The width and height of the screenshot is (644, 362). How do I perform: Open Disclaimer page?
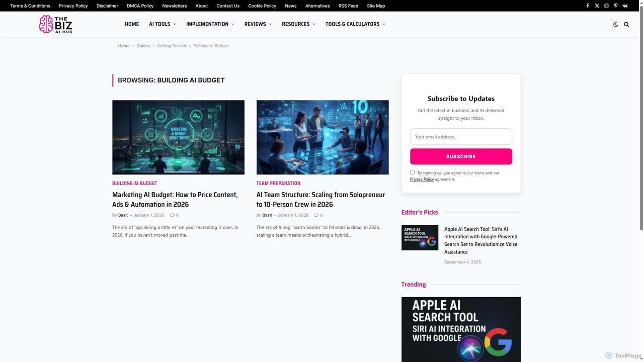pos(107,6)
